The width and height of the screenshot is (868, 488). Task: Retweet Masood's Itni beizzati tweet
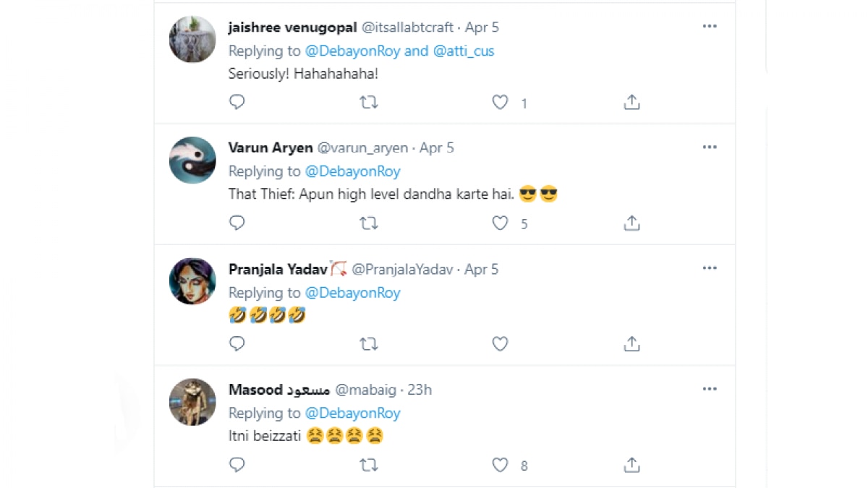369,465
